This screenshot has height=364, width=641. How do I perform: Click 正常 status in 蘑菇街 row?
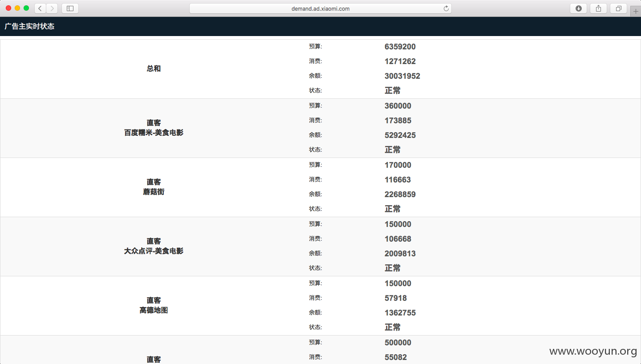(x=393, y=209)
